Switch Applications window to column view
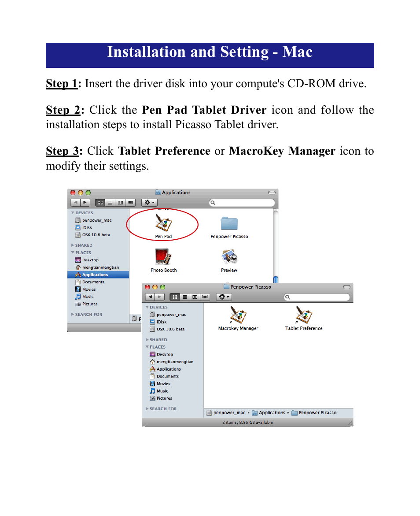This screenshot has height=516, width=420. click(120, 202)
